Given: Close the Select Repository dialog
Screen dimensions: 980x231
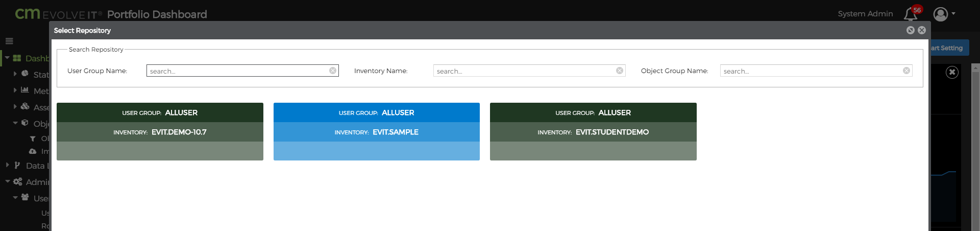Looking at the screenshot, I should click(922, 30).
